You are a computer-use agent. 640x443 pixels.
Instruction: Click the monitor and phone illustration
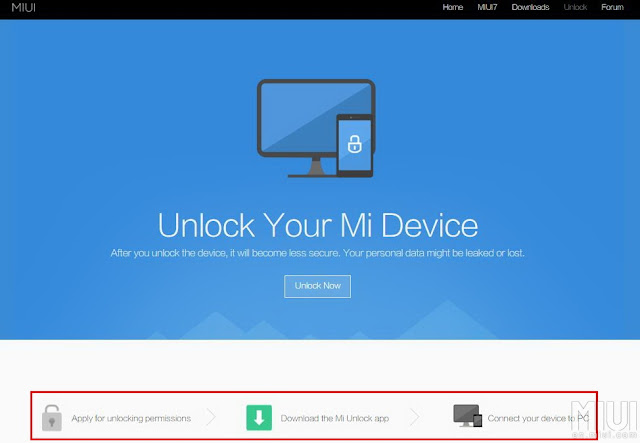point(316,128)
